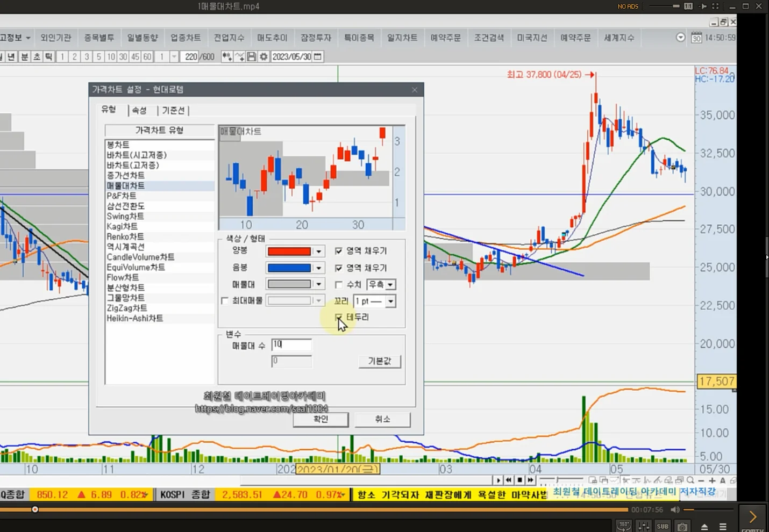Screen dimensions: 769x532
Task: Click the floppy-disk save icon in chart toolbar
Action: (x=251, y=56)
